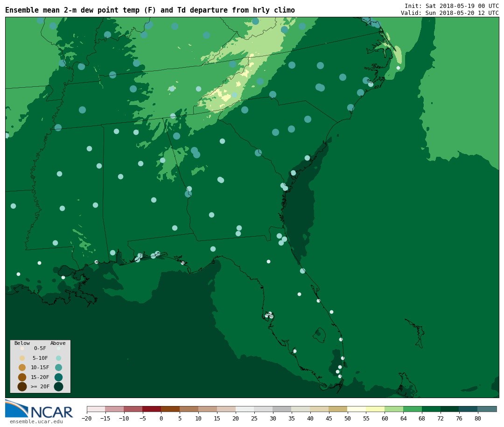
Task: Select the brown 15-20F below legend circle
Action: coord(22,377)
